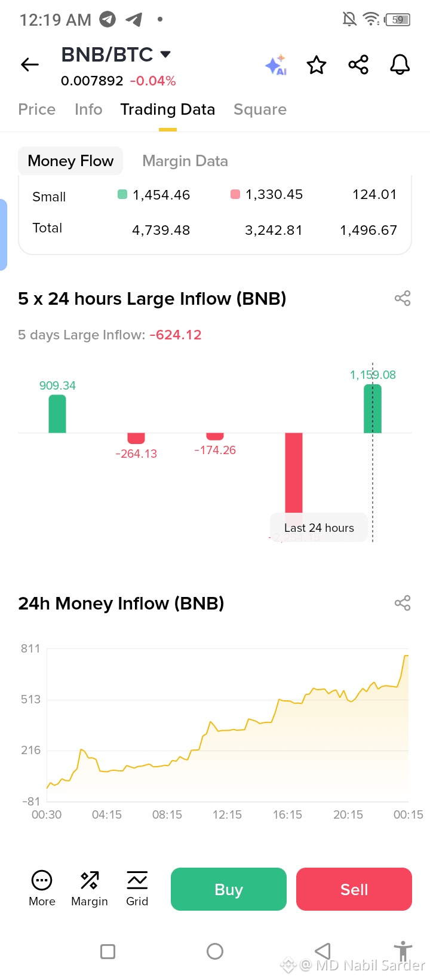Viewport: 430px width, 980px height.
Task: Share the 5 x 24 hours Large Inflow chart
Action: click(x=403, y=298)
